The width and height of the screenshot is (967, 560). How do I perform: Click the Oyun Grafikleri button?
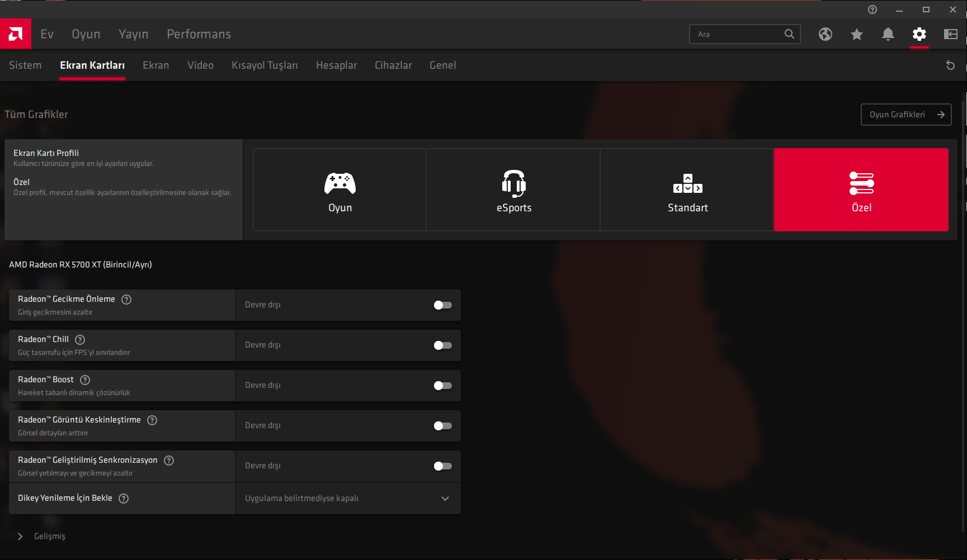(906, 115)
